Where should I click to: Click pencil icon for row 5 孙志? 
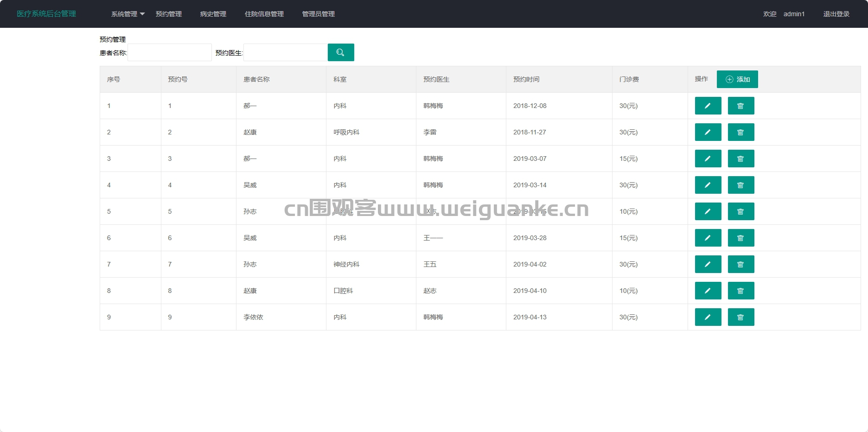pos(708,211)
